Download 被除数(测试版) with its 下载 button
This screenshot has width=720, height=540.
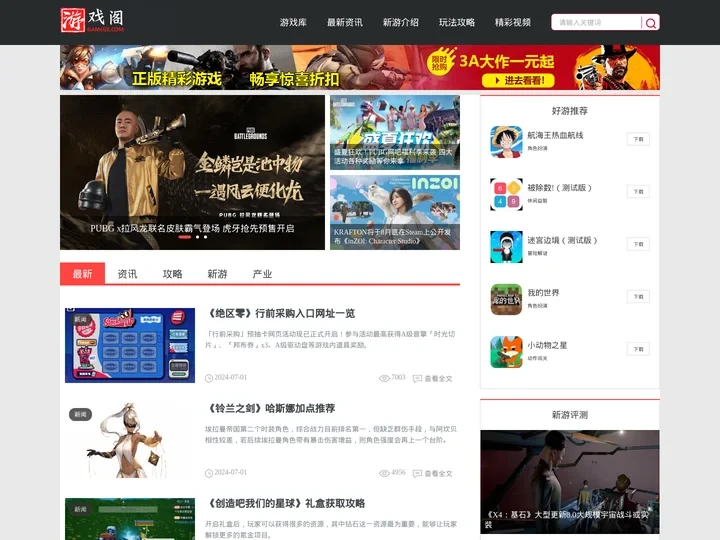pyautogui.click(x=638, y=191)
